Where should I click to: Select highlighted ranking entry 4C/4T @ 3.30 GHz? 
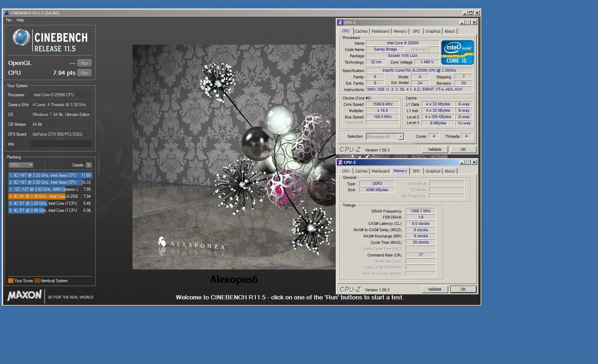pos(50,196)
